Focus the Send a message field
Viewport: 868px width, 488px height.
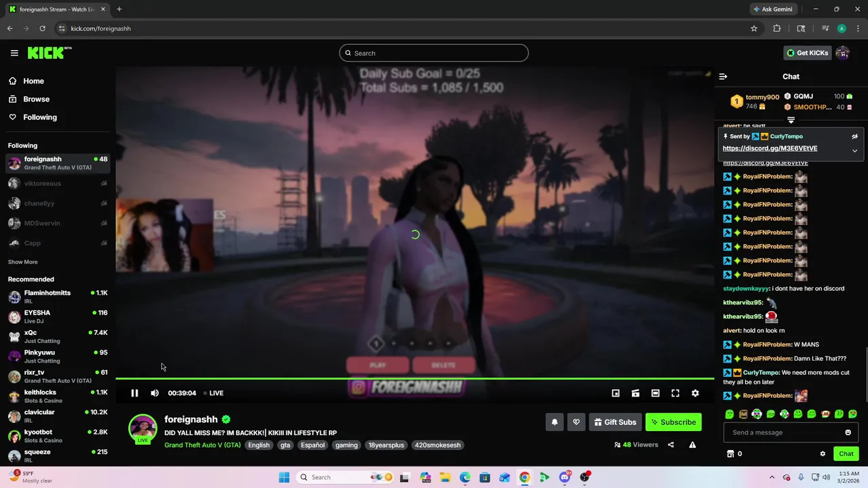(791, 432)
